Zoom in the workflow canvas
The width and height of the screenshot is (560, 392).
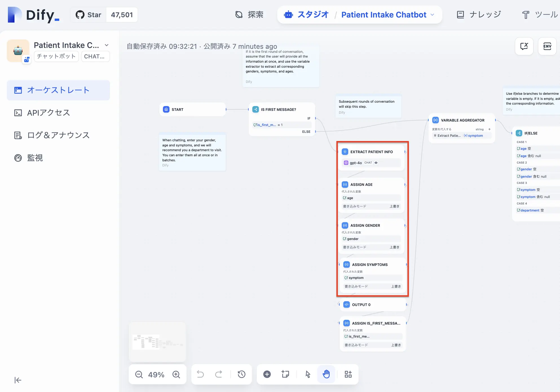[176, 375]
